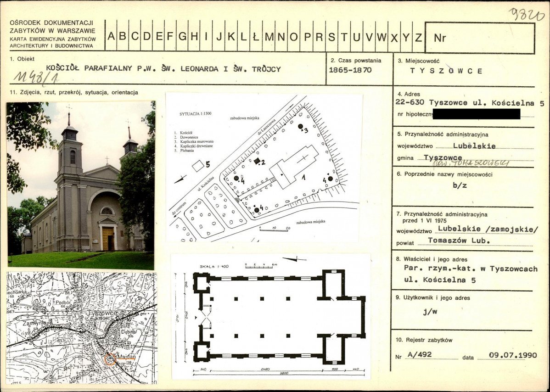Select letter box A in the index row
Viewport: 550px width, 392px height.
[x=112, y=37]
